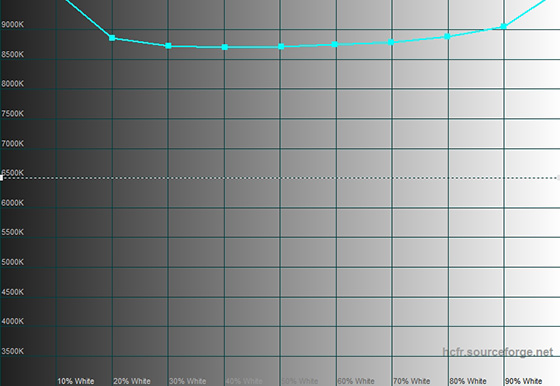Click the 90% White axis label

click(x=524, y=381)
